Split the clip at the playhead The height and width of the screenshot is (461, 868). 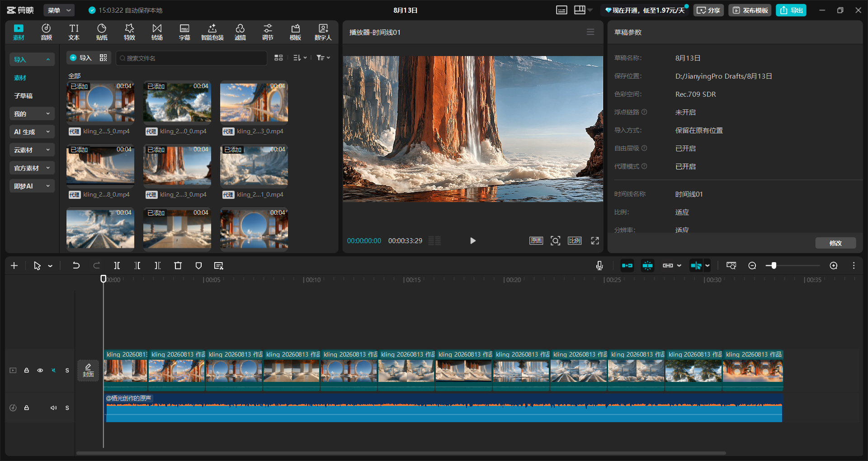[117, 266]
